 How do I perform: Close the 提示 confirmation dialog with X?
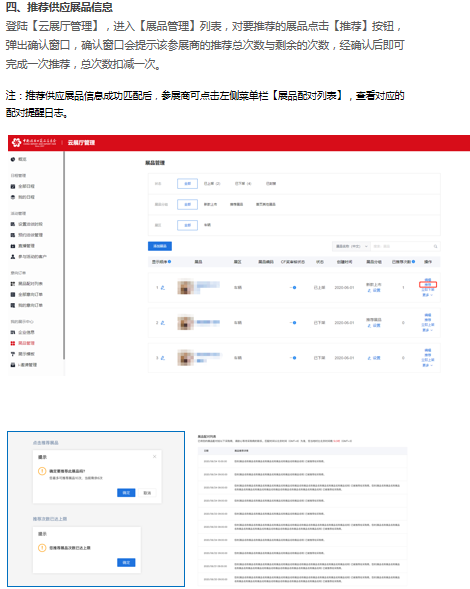click(154, 456)
